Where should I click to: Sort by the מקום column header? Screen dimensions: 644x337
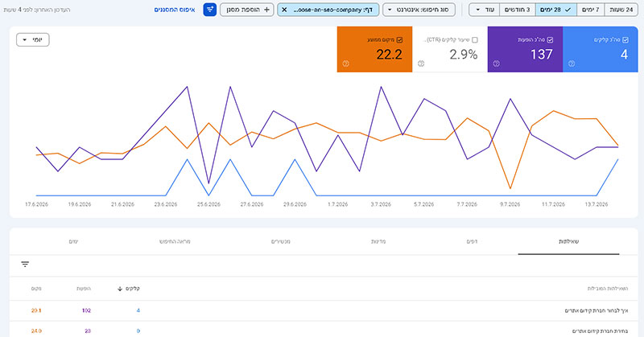(36, 289)
